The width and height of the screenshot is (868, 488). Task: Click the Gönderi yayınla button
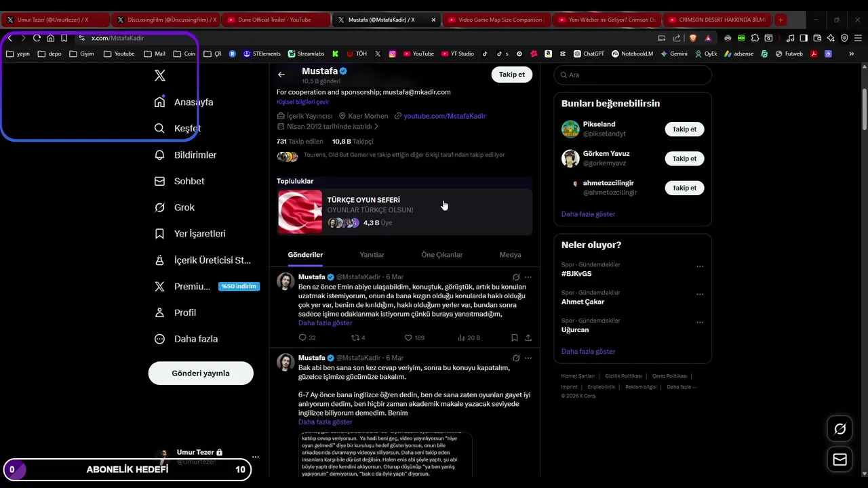pos(201,373)
